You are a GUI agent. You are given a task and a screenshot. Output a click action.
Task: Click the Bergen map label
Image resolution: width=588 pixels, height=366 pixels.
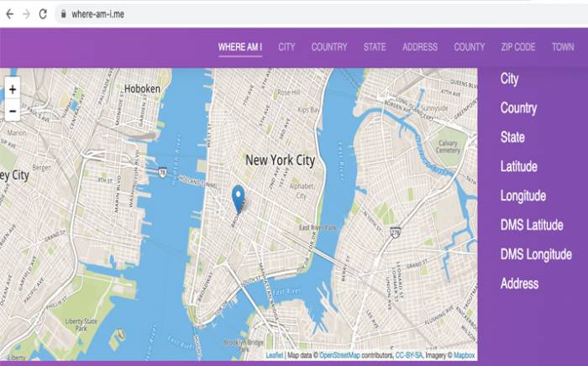pos(42,167)
